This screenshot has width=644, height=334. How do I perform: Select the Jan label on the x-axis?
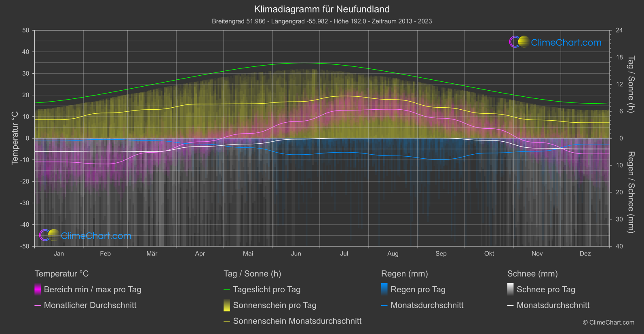coord(59,253)
